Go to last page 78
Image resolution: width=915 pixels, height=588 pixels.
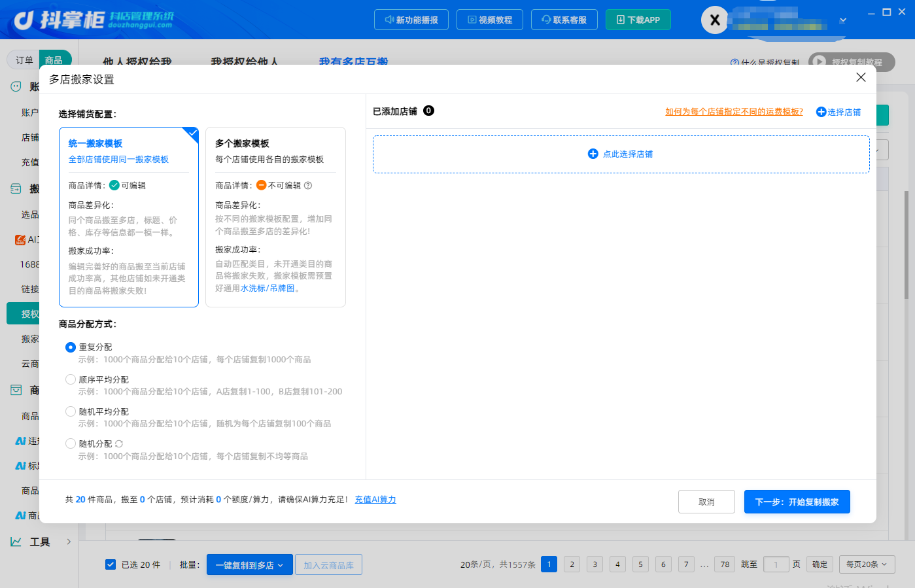point(725,564)
